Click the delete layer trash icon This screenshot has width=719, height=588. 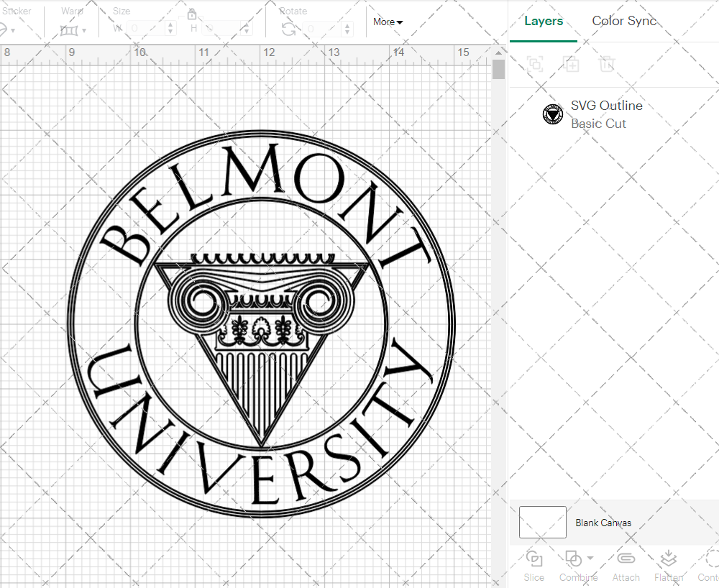point(608,64)
